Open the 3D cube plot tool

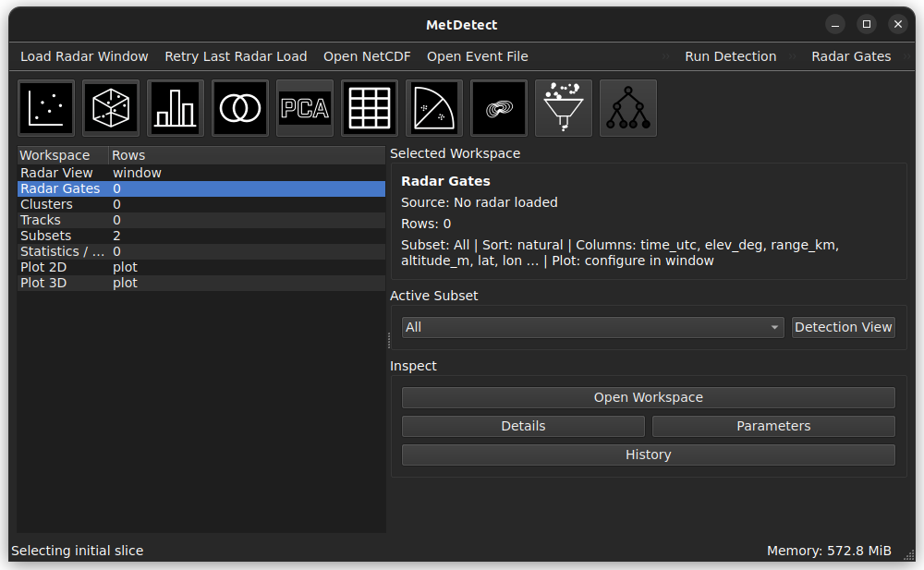[x=111, y=108]
